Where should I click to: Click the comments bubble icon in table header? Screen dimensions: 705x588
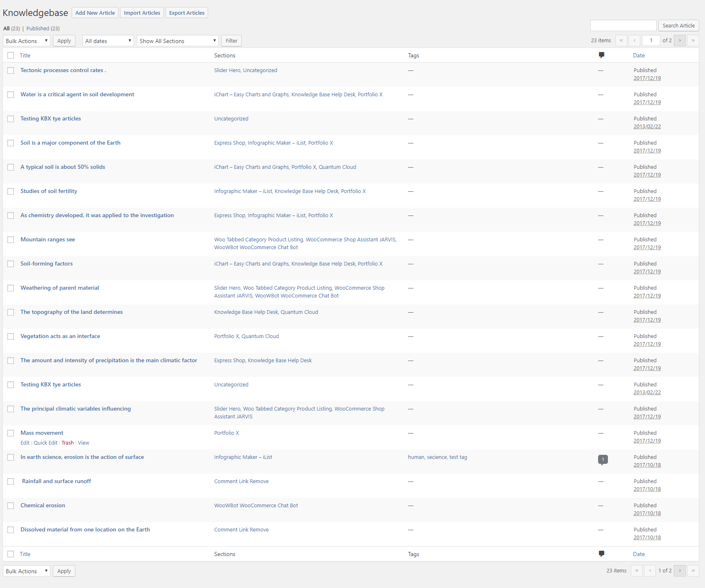click(x=601, y=55)
